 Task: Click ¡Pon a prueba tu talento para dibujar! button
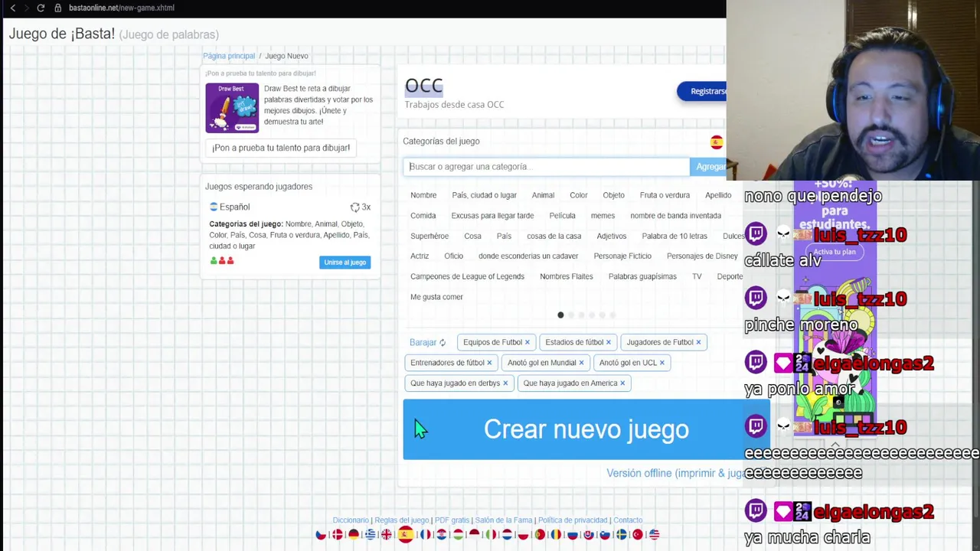(x=281, y=148)
